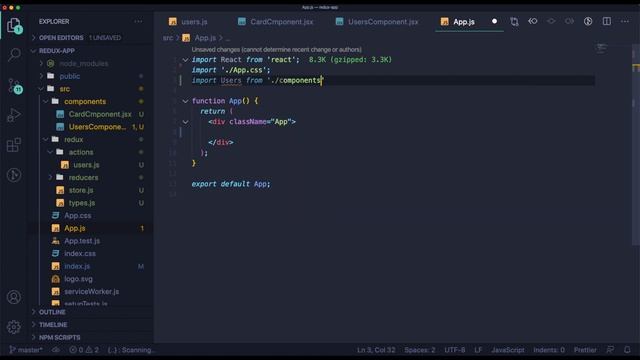The image size is (640, 360).
Task: Open the Manage gear icon
Action: [14, 327]
